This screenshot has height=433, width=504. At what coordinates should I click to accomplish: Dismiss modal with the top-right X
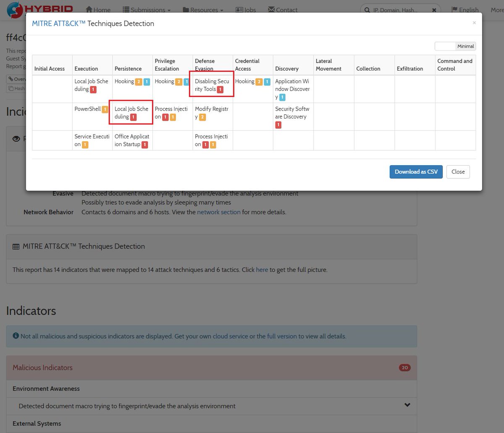(474, 23)
